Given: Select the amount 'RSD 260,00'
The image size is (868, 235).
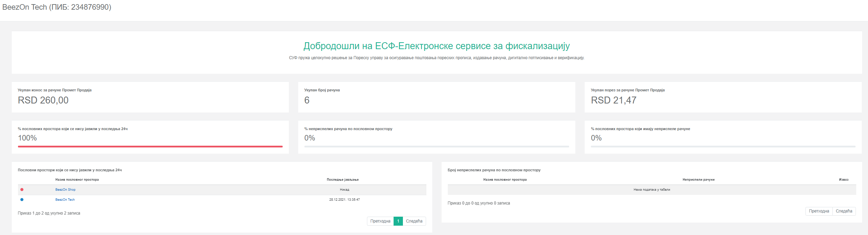Looking at the screenshot, I should click(43, 100).
